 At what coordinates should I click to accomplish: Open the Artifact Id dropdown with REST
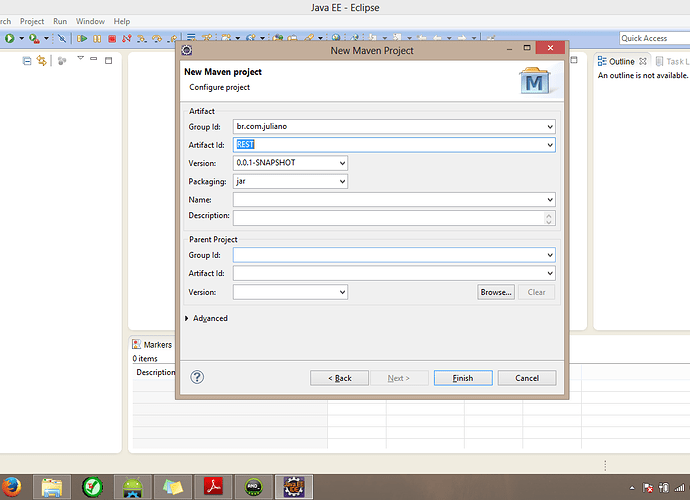(550, 145)
